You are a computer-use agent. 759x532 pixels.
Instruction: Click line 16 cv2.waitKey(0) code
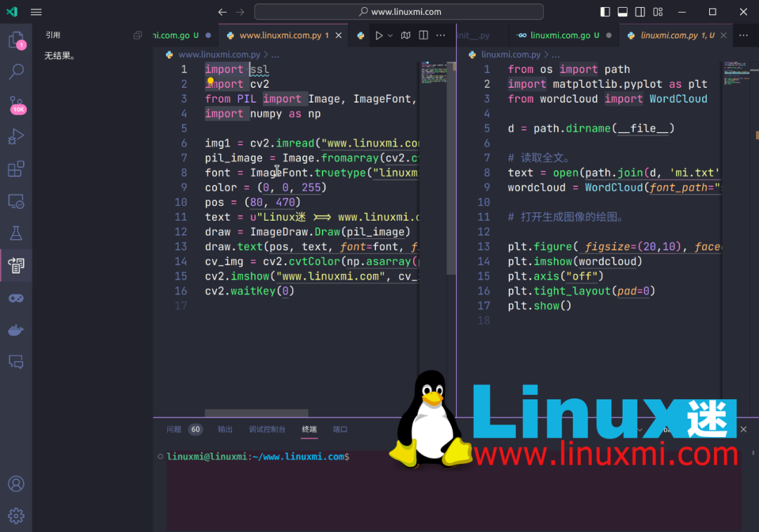coord(249,291)
